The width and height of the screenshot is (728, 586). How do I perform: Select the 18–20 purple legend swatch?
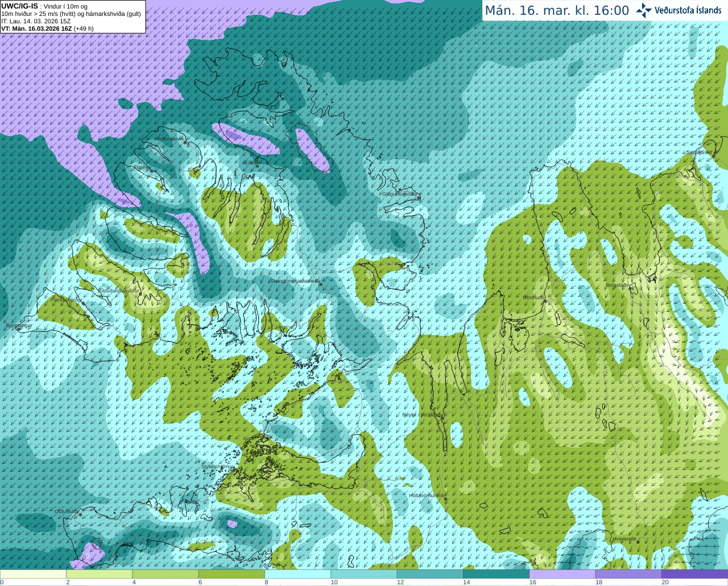(628, 574)
